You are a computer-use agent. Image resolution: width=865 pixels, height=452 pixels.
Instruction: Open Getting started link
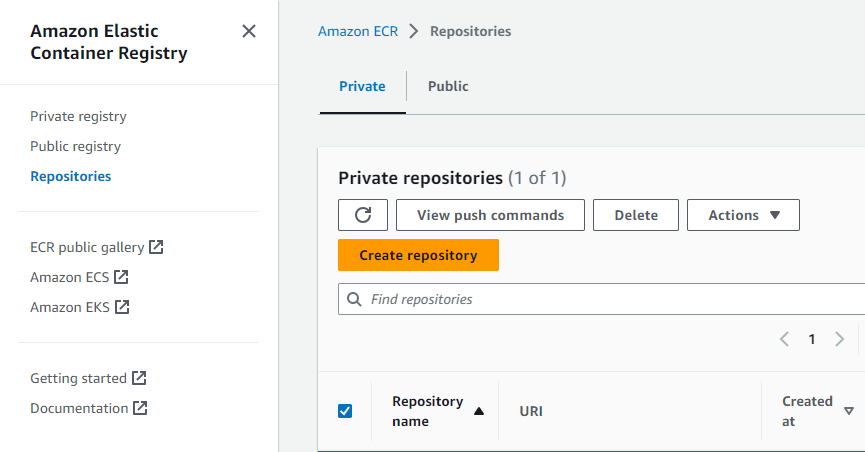click(x=78, y=378)
